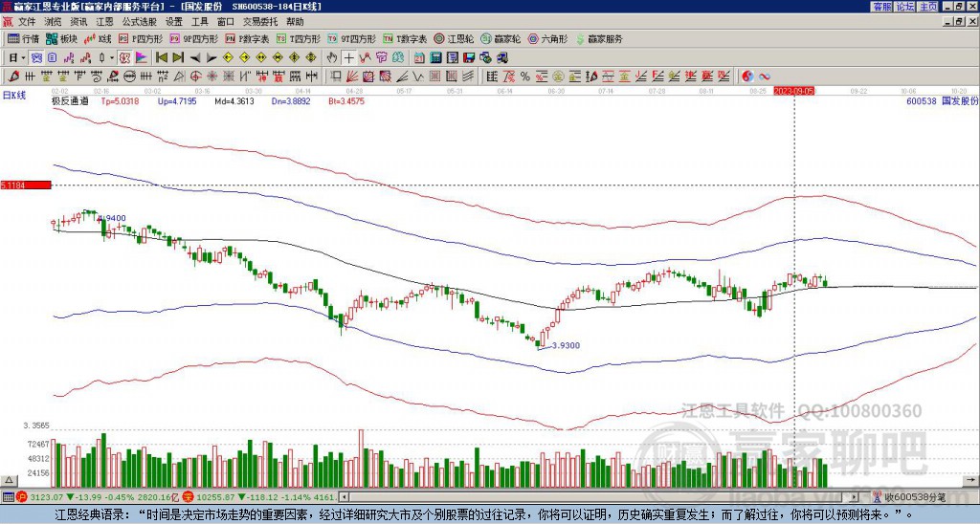This screenshot has height=524, width=980.
Task: Click the blue infinity loop icon
Action: tap(765, 76)
